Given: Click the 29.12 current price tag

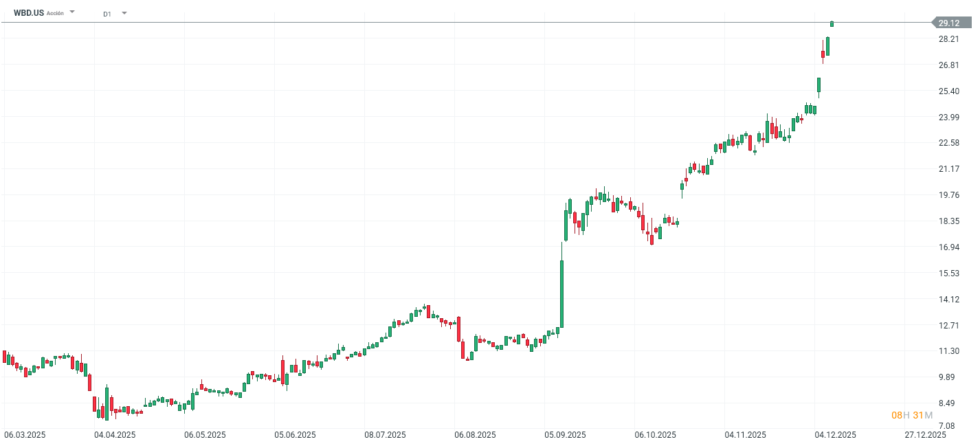Looking at the screenshot, I should (x=949, y=23).
